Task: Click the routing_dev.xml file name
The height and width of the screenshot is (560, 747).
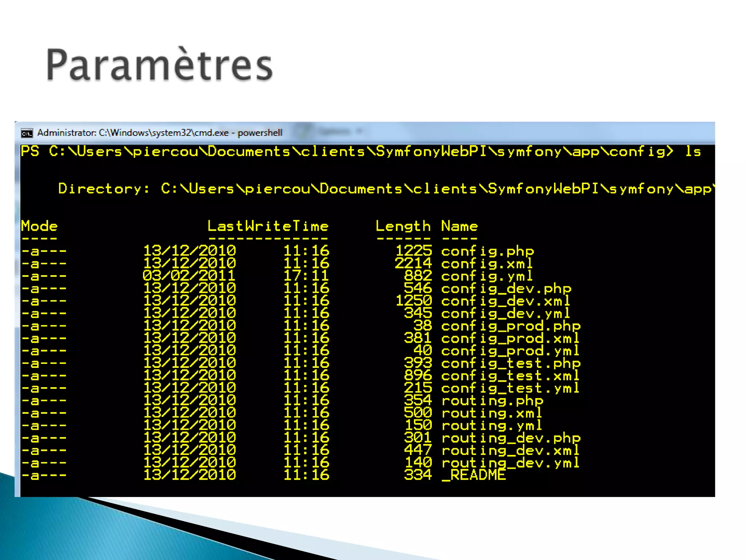Action: [x=510, y=450]
